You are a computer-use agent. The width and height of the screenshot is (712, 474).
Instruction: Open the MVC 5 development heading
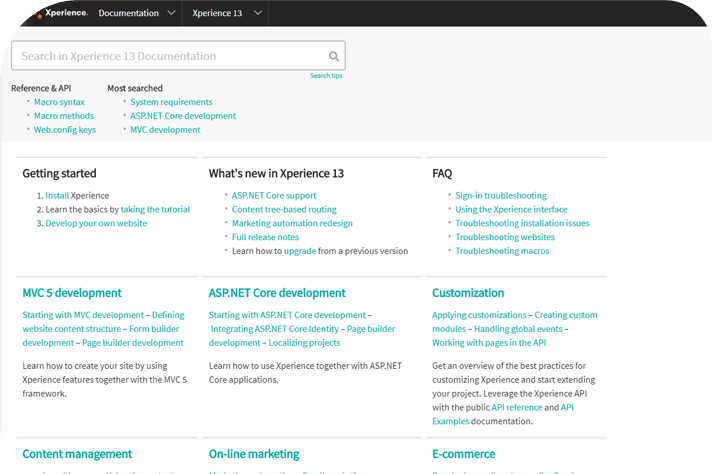tap(72, 293)
